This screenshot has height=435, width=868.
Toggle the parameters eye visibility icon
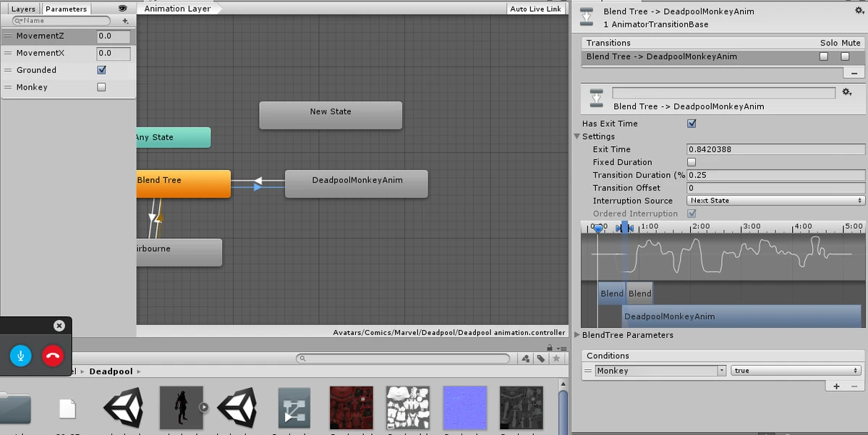point(123,9)
